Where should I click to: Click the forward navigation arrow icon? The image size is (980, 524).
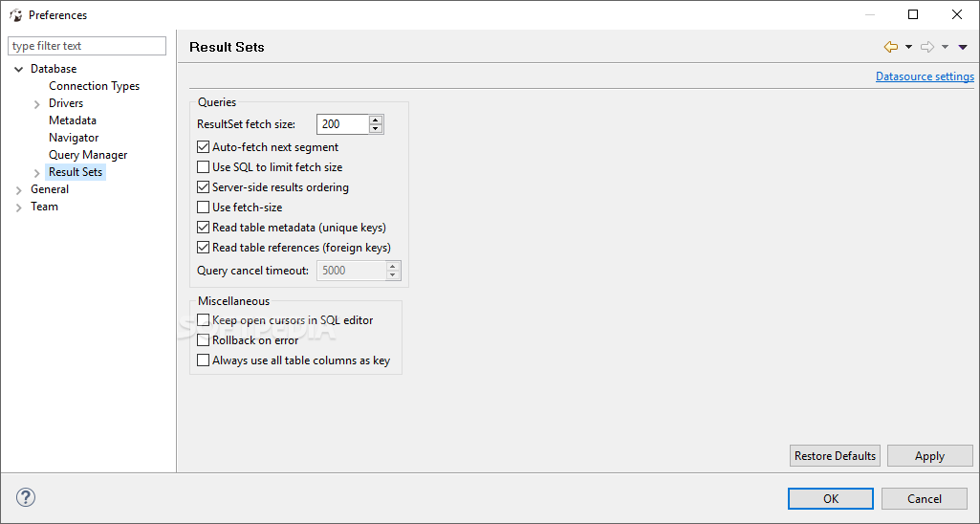926,47
